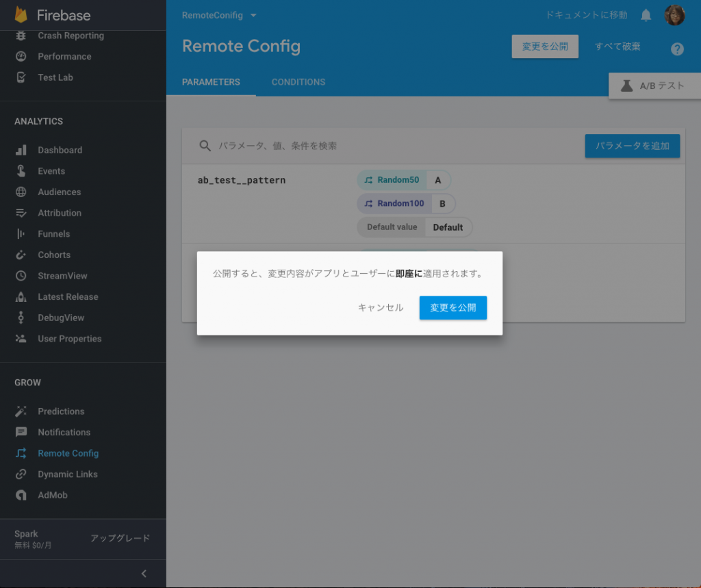Click アップグレード plan link
This screenshot has width=701, height=588.
pos(120,538)
